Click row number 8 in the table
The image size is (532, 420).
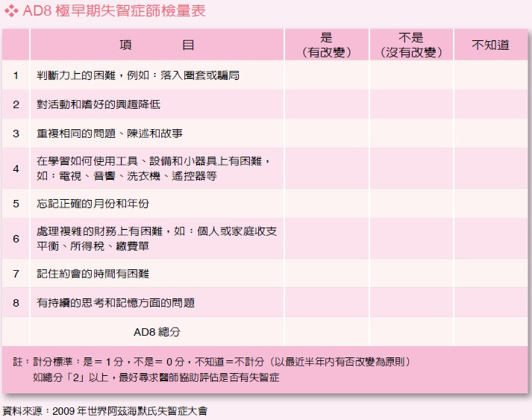coord(16,303)
